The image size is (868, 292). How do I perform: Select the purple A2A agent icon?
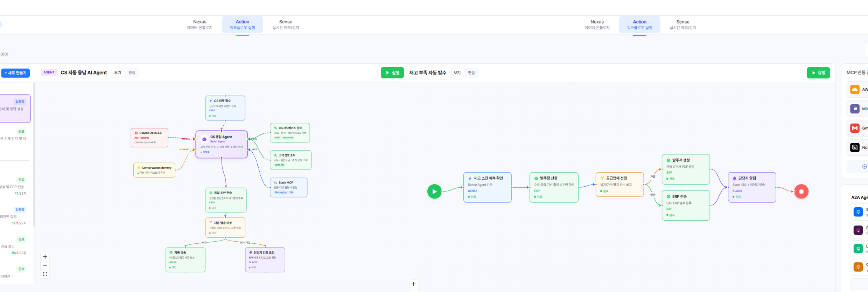858,230
